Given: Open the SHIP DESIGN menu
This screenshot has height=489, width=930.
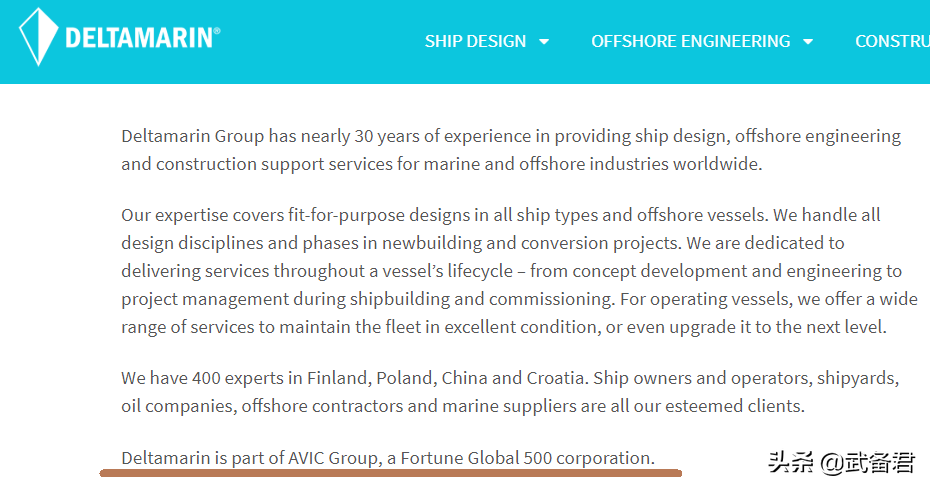Looking at the screenshot, I should [475, 41].
